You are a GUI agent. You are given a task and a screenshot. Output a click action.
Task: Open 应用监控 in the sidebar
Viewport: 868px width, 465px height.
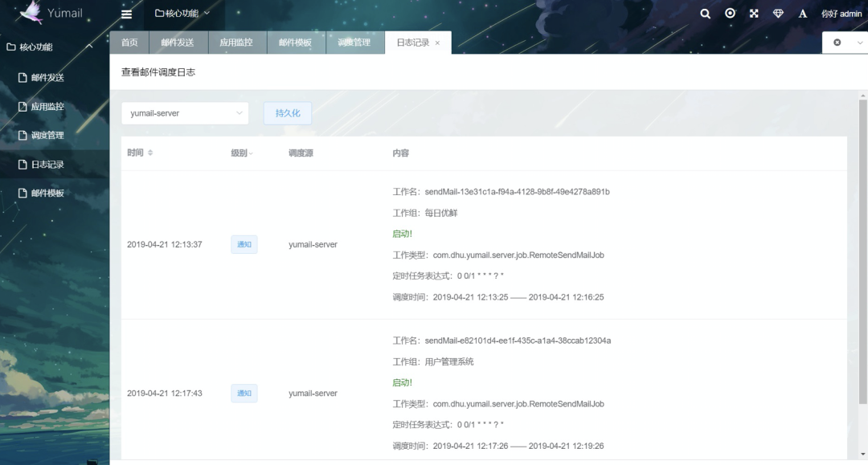pyautogui.click(x=47, y=106)
